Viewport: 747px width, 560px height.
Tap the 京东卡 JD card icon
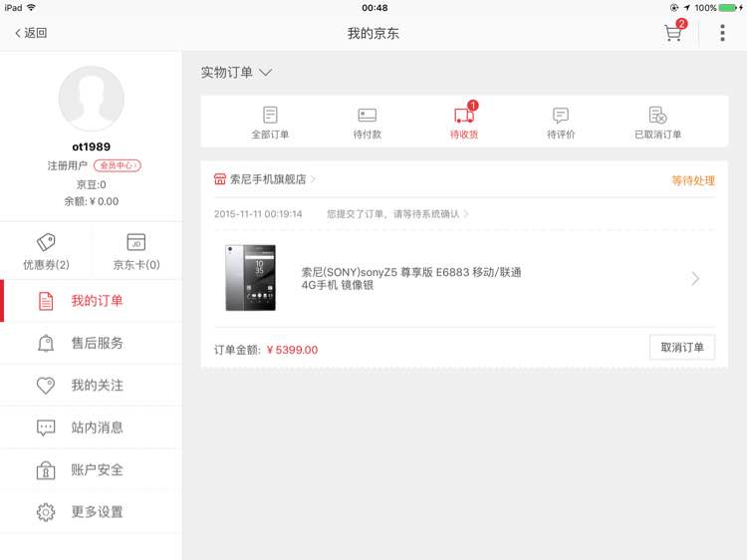[x=136, y=242]
